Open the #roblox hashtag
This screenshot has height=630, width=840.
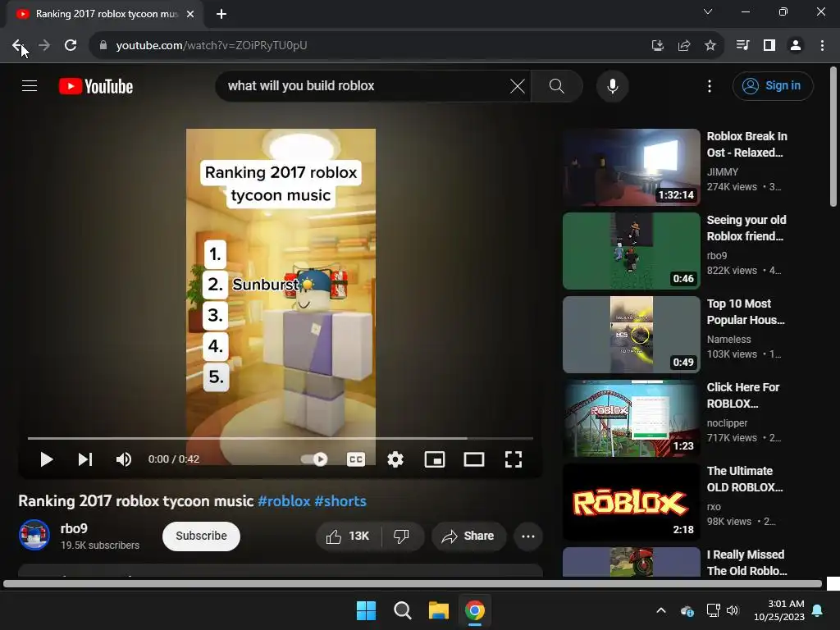coord(284,501)
